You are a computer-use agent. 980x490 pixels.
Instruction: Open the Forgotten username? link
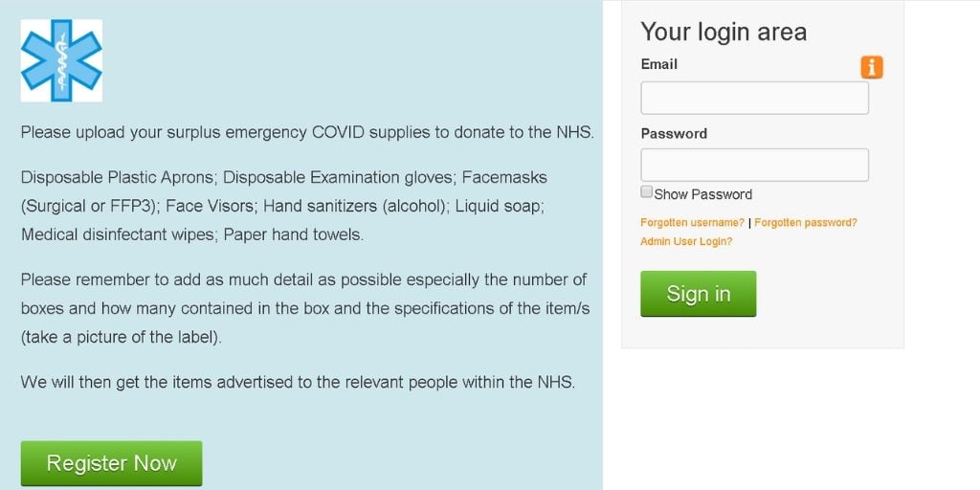coord(693,222)
